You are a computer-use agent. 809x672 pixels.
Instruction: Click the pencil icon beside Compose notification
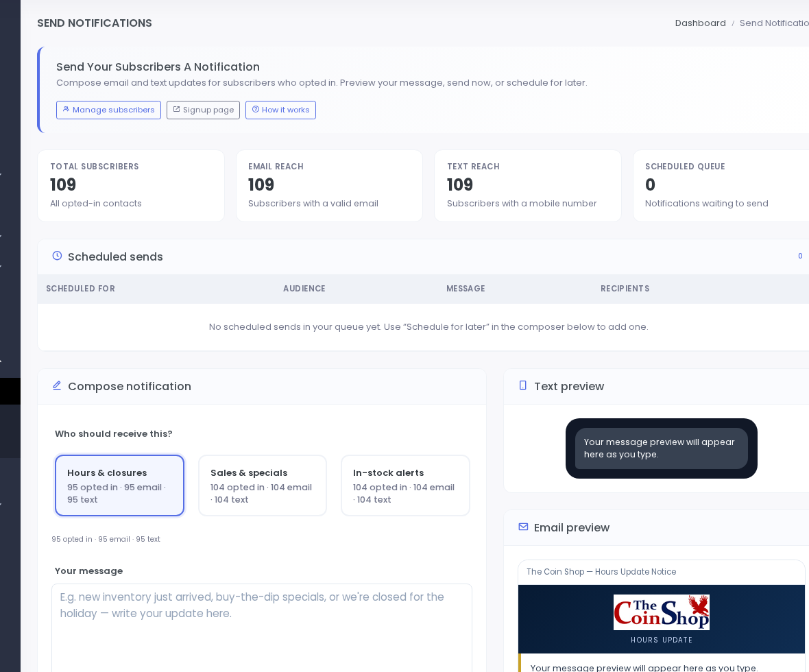[x=58, y=385]
